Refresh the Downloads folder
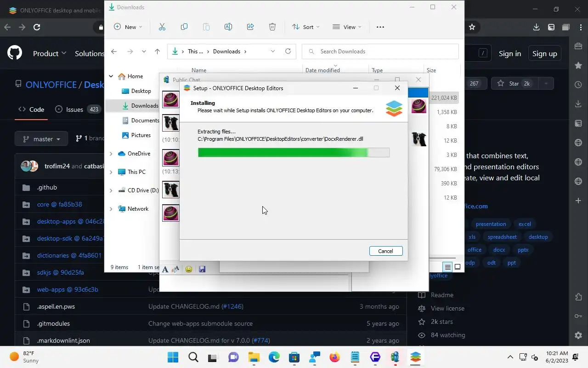 pos(288,52)
